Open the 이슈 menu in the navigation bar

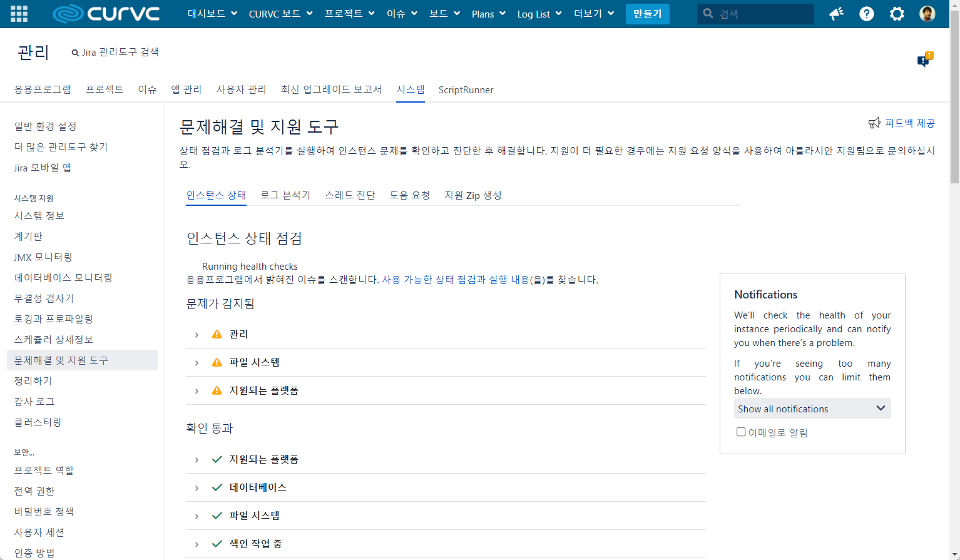coord(402,13)
